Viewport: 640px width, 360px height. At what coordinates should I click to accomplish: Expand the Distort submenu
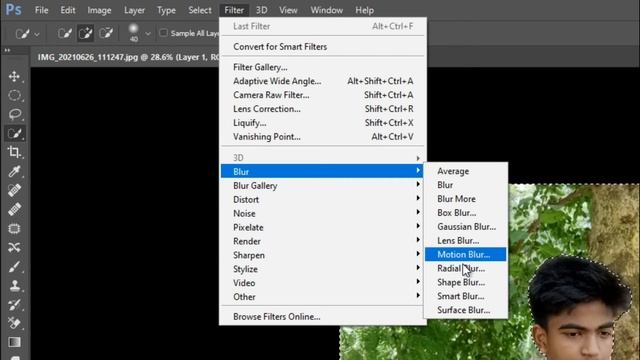[x=322, y=199]
